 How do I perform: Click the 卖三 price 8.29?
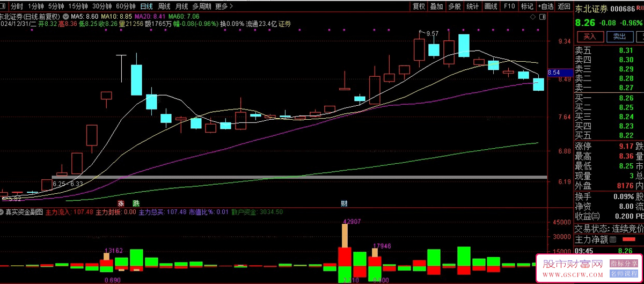(x=626, y=69)
